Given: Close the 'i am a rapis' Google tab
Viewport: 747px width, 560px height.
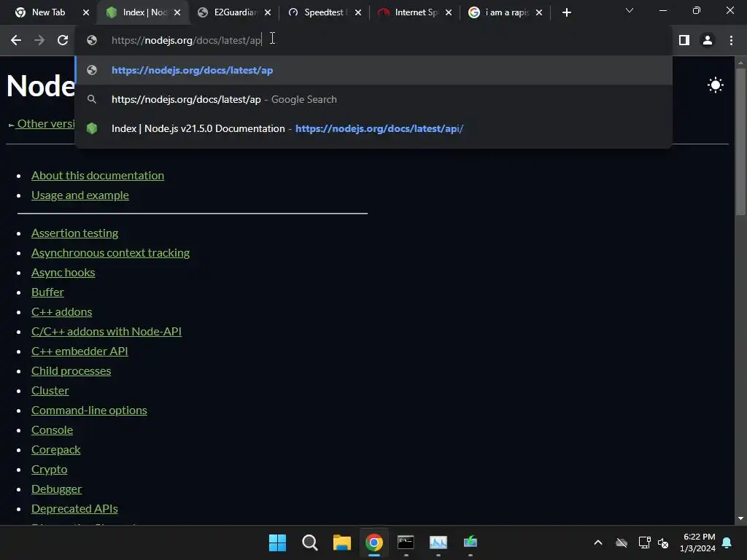Looking at the screenshot, I should point(539,12).
